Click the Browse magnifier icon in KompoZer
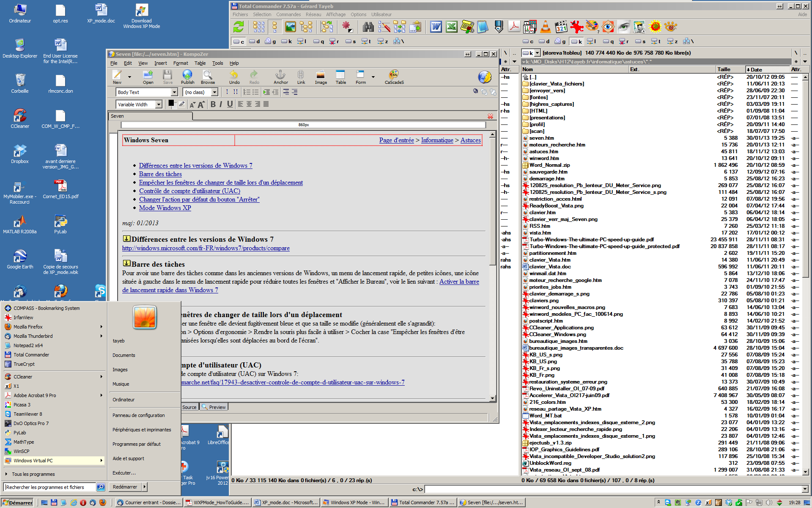The image size is (812, 508). click(208, 77)
